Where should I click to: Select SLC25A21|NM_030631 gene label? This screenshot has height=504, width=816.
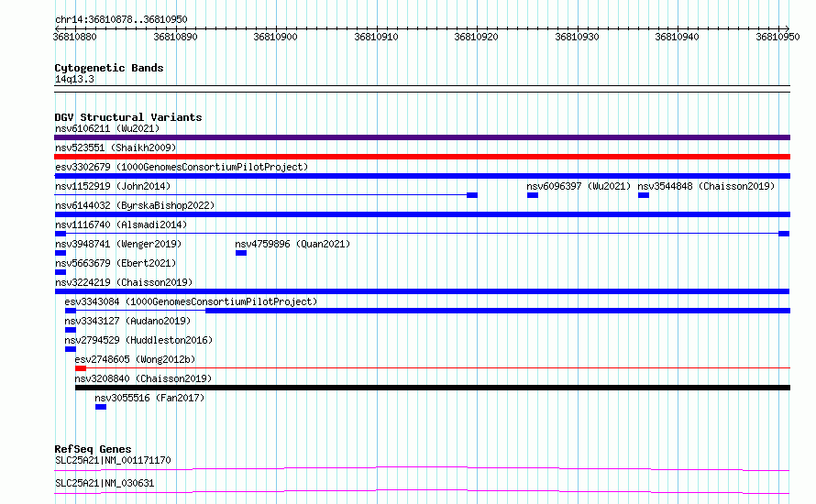105,483
